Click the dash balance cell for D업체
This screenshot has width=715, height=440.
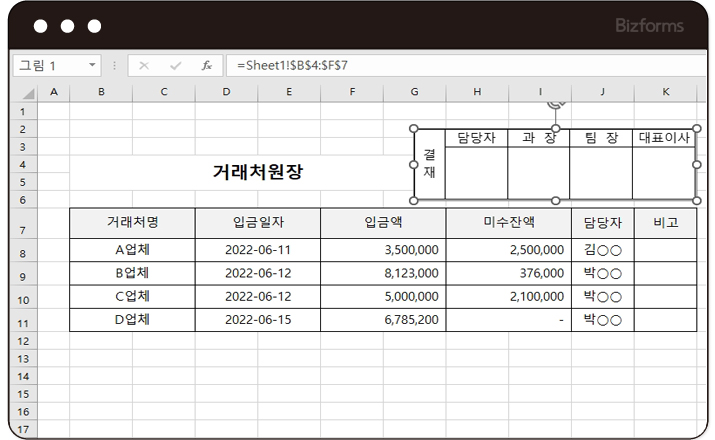click(509, 320)
